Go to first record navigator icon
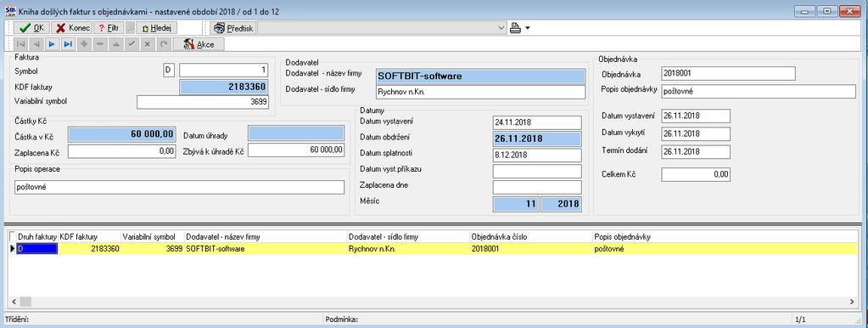868x328 pixels. [20, 44]
